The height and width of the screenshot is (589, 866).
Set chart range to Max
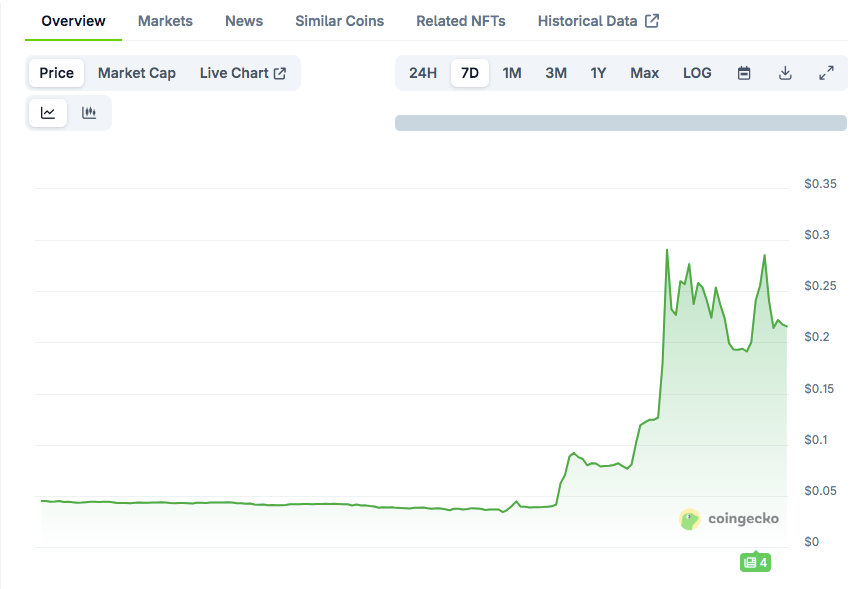tap(645, 73)
